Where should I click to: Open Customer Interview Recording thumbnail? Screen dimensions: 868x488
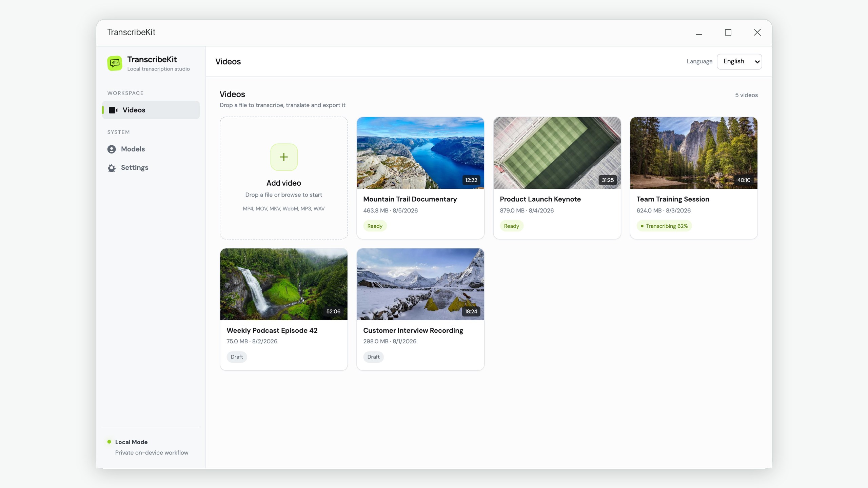[420, 284]
